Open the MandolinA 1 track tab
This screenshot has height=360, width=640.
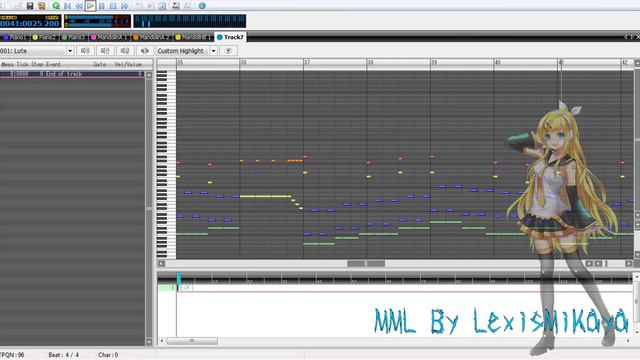109,37
